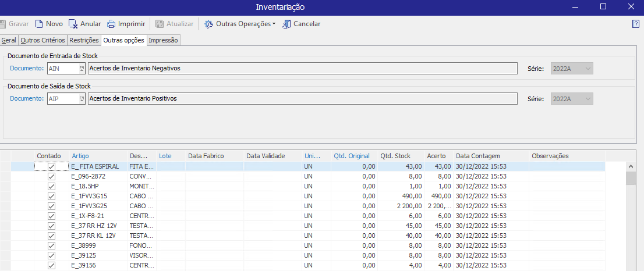Sort by the Artigo column header

point(80,156)
